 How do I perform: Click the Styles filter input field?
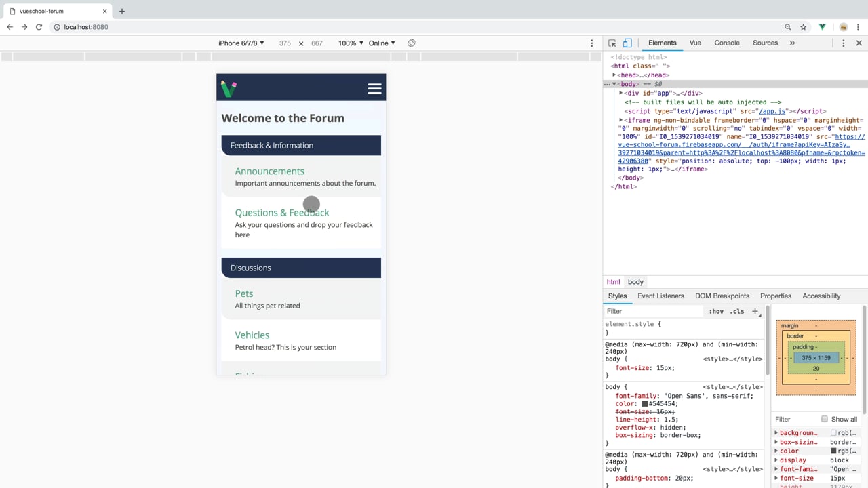click(x=654, y=311)
